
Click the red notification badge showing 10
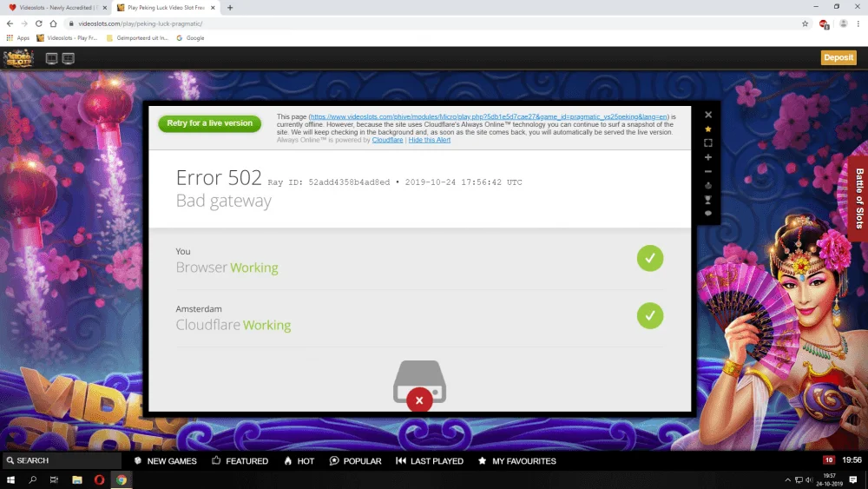tap(829, 460)
